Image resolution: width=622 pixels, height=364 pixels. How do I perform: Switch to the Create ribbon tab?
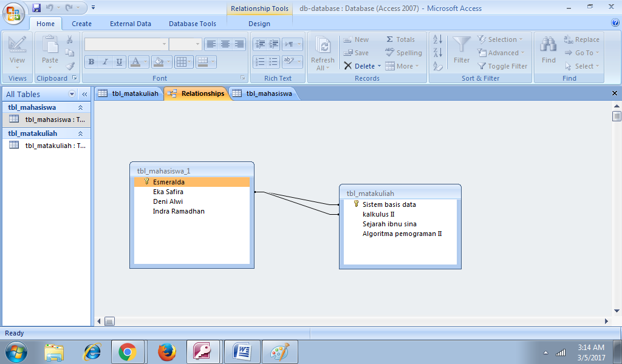[x=81, y=23]
